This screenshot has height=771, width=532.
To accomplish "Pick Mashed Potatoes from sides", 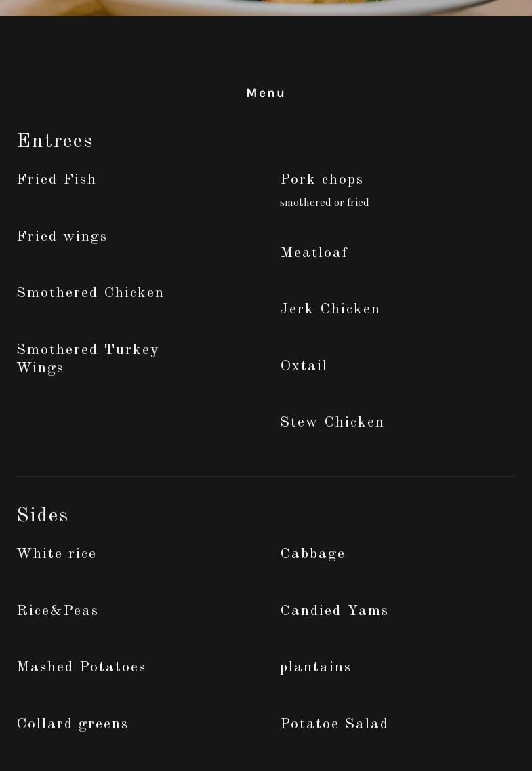I will (x=81, y=667).
